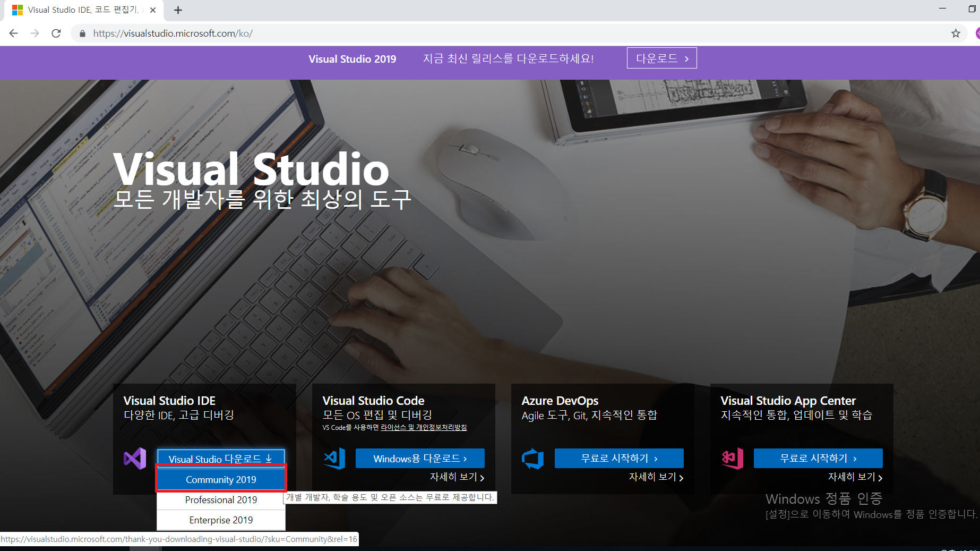Click the 다운로드 button in the purple banner
This screenshot has width=980, height=551.
click(x=661, y=58)
